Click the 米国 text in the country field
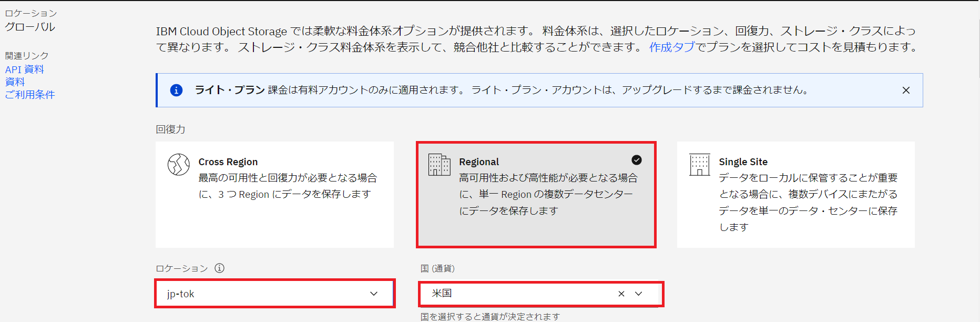 pyautogui.click(x=442, y=293)
